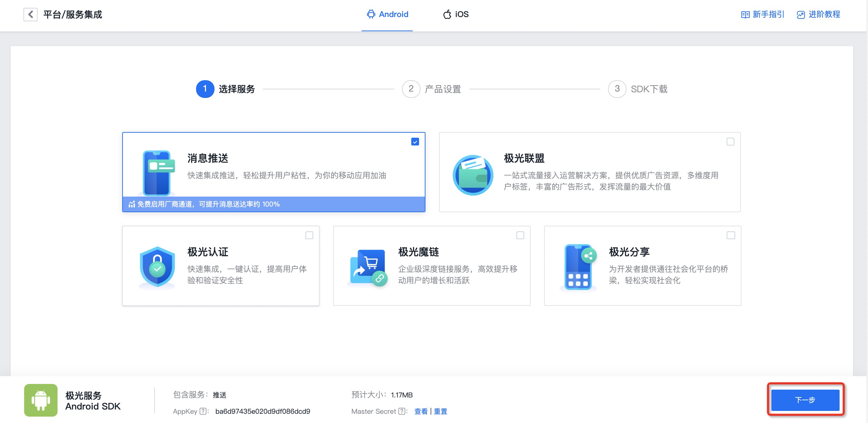Check the 极光魔链 checkbox
Viewport: 868px width, 423px height.
tap(520, 235)
